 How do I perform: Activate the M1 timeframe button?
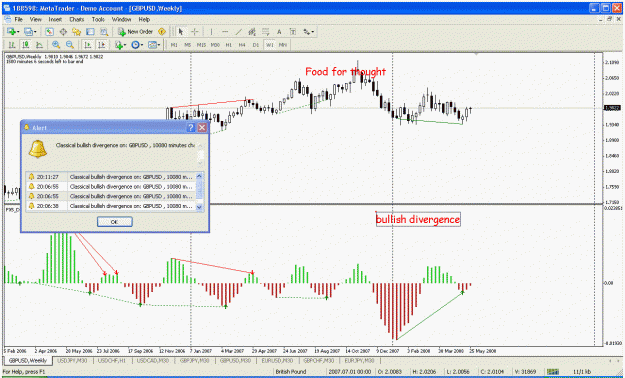point(174,45)
